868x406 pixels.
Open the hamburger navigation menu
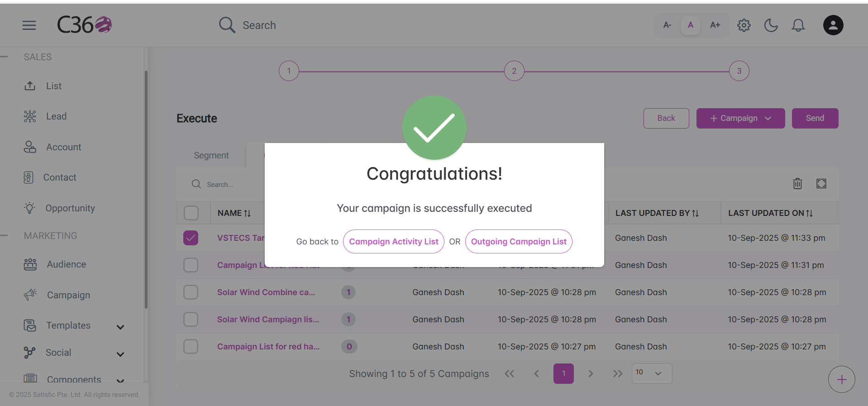29,25
